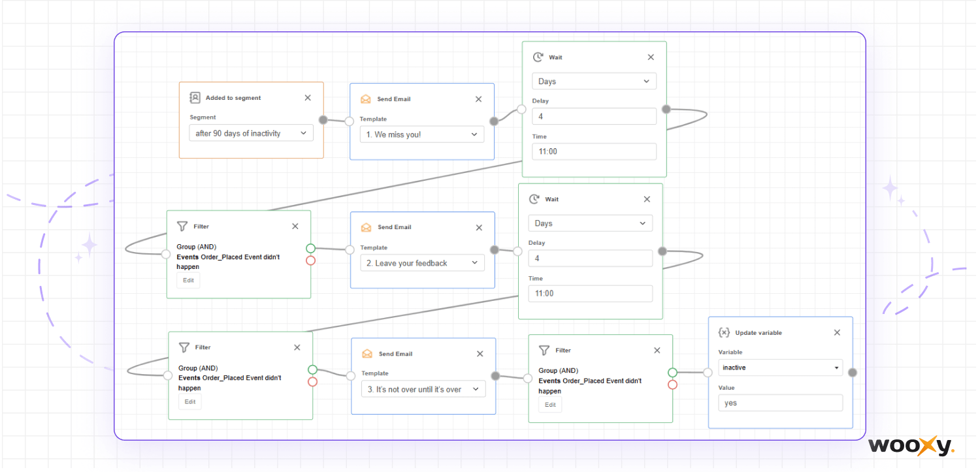The height and width of the screenshot is (472, 980).
Task: Expand the '1. We miss you!' template dropdown
Action: click(422, 134)
